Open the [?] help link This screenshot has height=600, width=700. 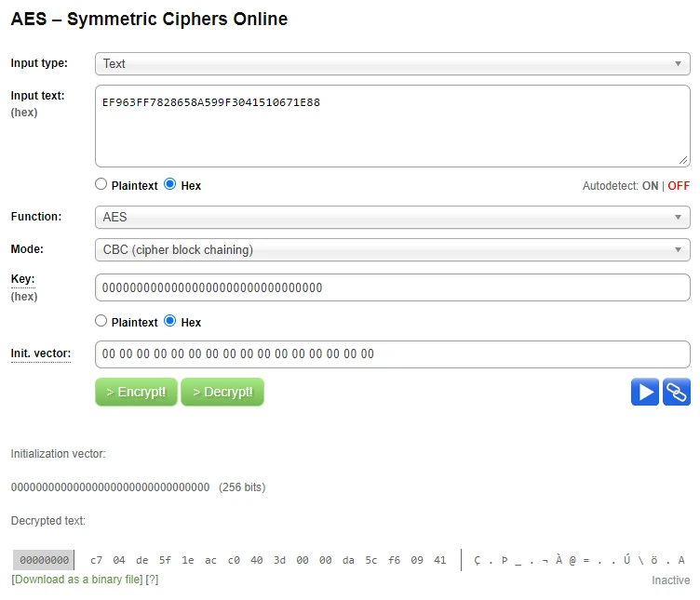[x=152, y=580]
